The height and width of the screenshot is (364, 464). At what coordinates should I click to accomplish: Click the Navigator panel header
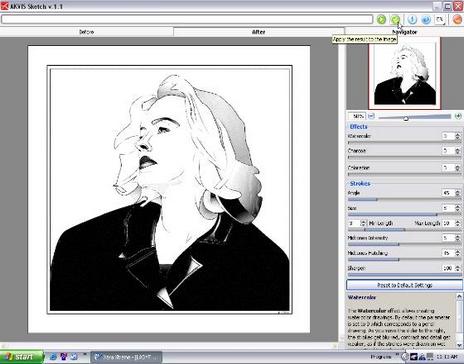[404, 32]
